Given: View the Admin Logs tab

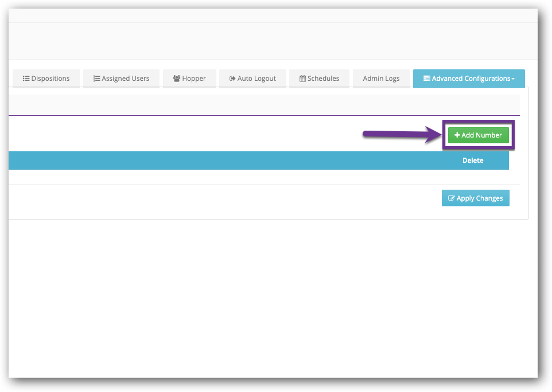Looking at the screenshot, I should click(381, 79).
